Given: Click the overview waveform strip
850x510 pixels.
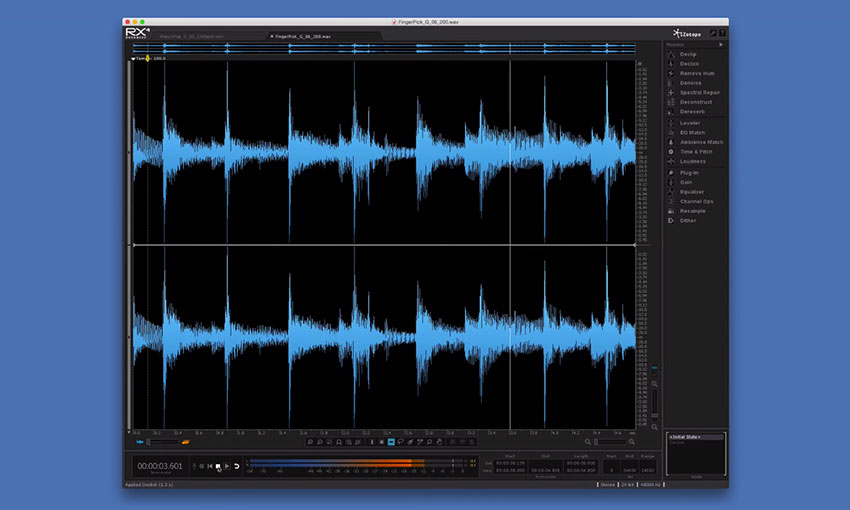Looking at the screenshot, I should click(x=384, y=48).
